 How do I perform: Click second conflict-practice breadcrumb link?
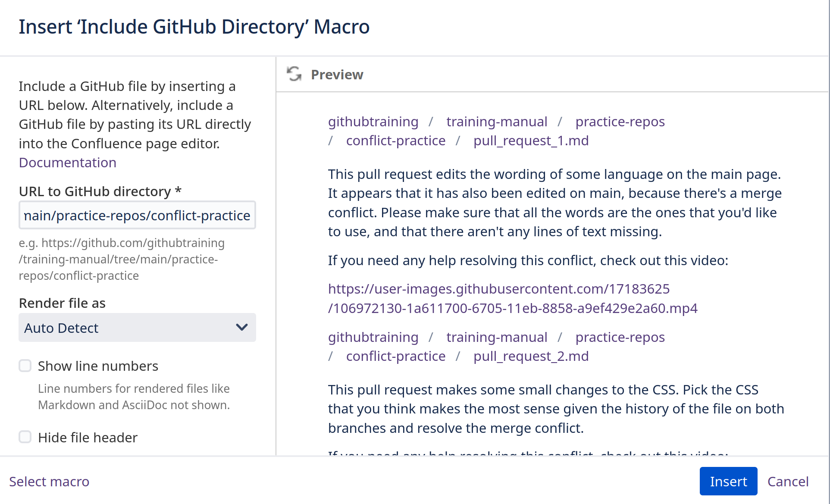[x=395, y=356]
